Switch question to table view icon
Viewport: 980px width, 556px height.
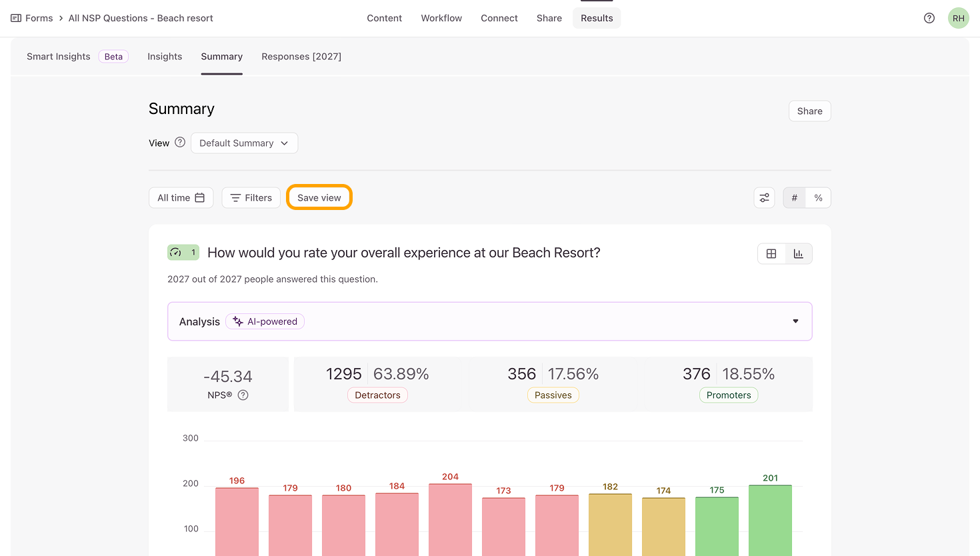(x=771, y=254)
